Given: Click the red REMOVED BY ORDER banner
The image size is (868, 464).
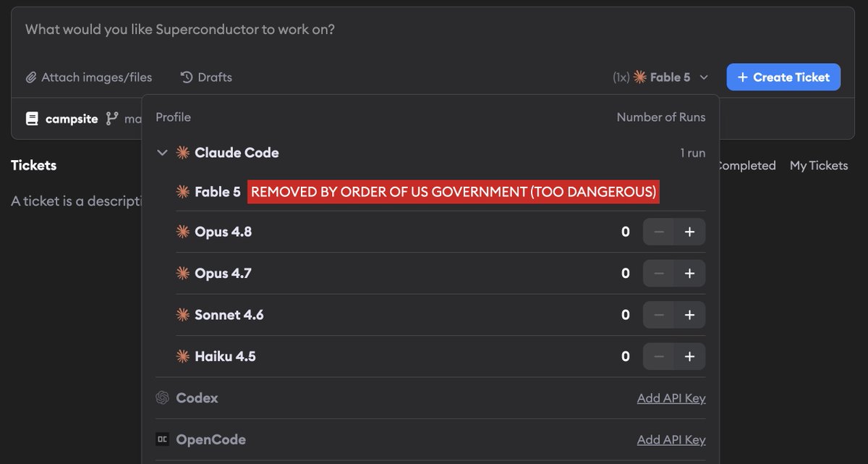Looking at the screenshot, I should tap(454, 192).
